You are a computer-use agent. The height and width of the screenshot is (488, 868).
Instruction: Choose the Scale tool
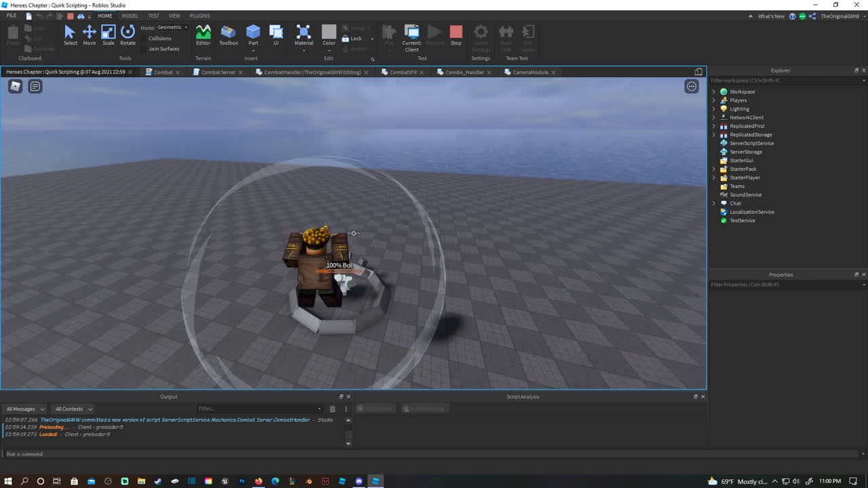[x=108, y=35]
